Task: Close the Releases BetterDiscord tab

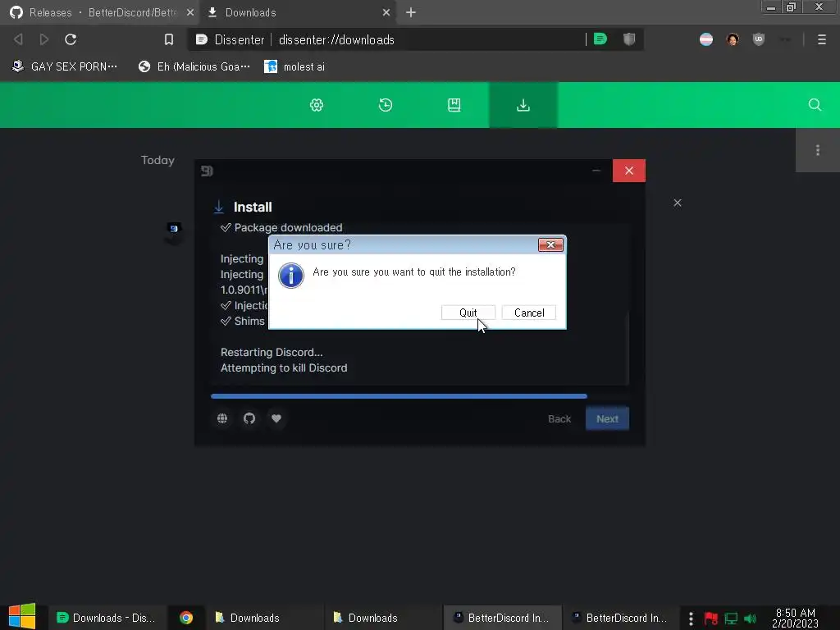Action: (x=190, y=12)
